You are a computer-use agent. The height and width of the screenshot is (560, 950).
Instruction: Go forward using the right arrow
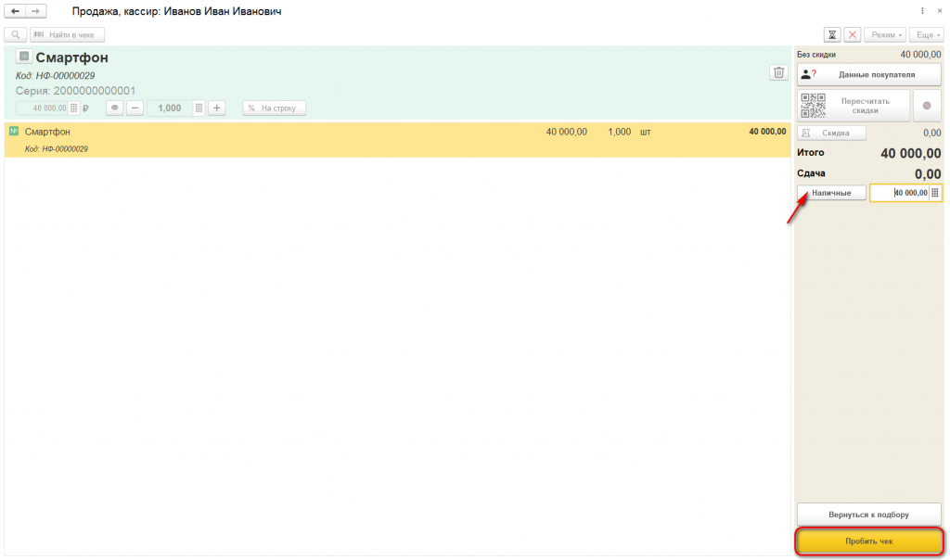36,11
